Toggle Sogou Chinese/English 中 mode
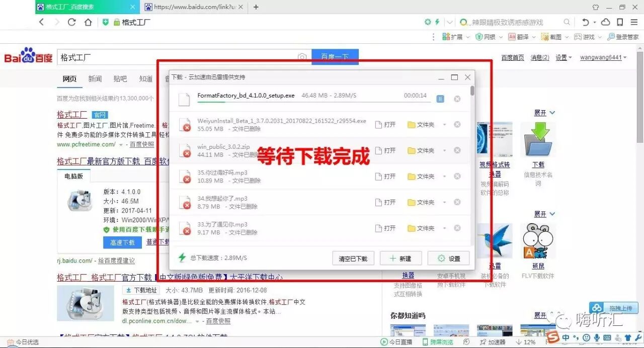The image size is (644, 348). 566,337
